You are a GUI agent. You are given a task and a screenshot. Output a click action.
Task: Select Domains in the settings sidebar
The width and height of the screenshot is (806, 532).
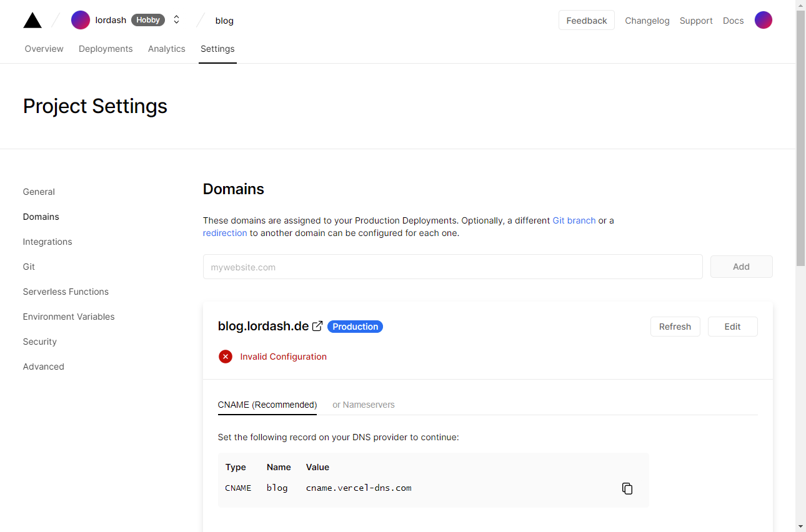[x=41, y=217]
